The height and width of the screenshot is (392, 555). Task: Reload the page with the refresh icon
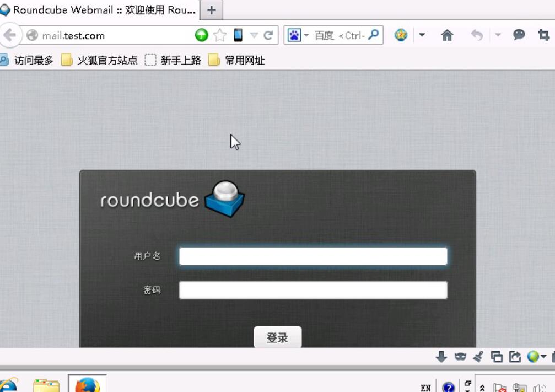[268, 35]
